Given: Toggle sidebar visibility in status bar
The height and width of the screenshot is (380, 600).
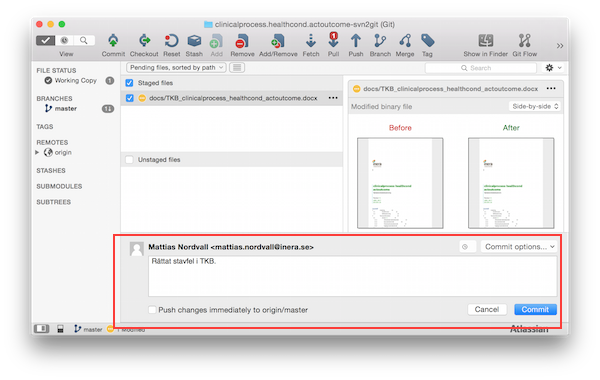Looking at the screenshot, I should point(41,329).
